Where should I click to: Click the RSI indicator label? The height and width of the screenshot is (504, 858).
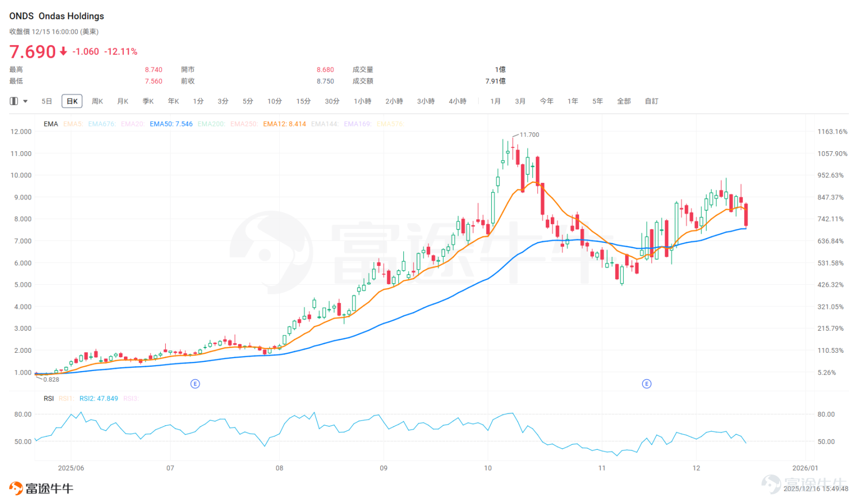click(49, 398)
